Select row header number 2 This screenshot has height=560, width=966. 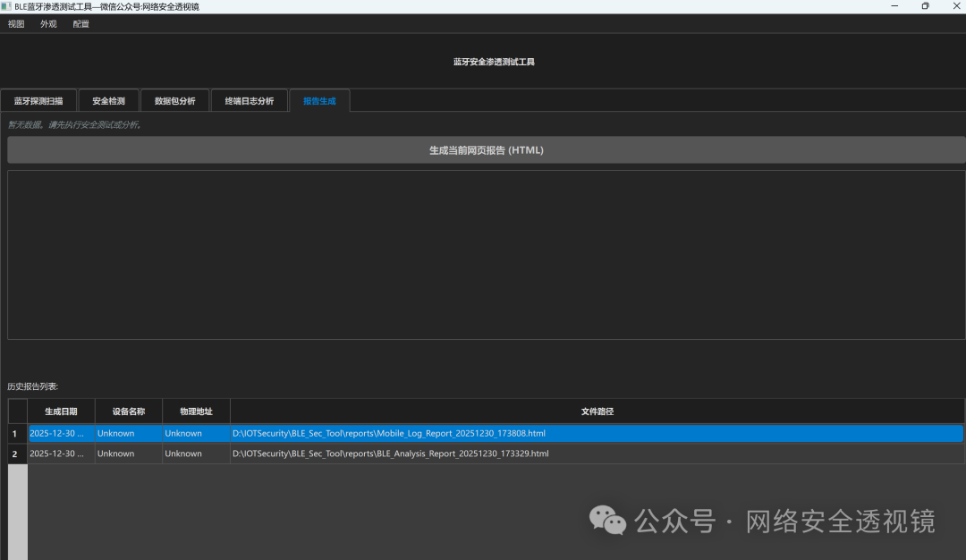[x=15, y=454]
